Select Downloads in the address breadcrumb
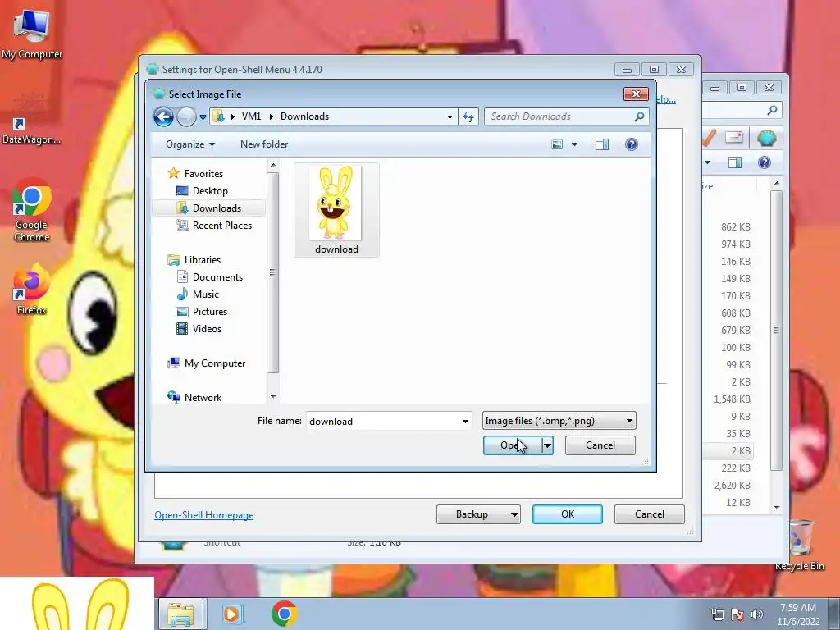The image size is (840, 630). [305, 116]
